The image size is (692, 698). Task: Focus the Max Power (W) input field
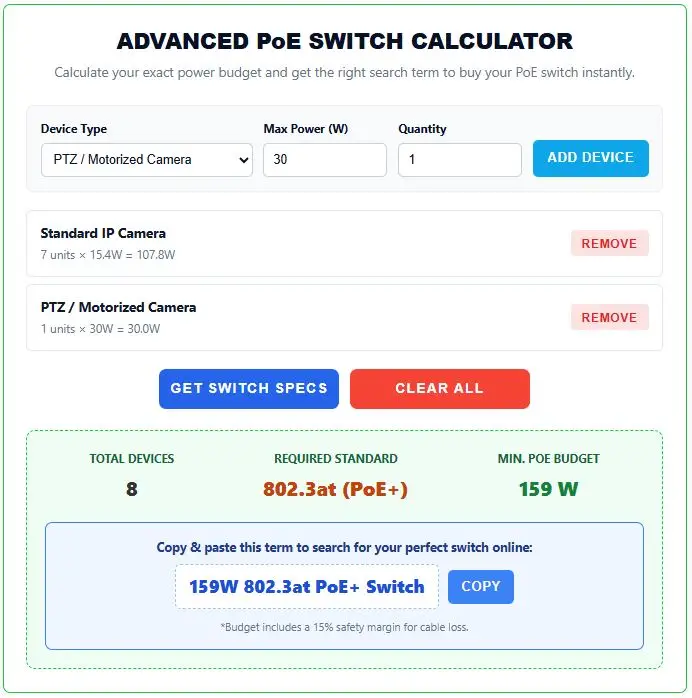click(324, 159)
